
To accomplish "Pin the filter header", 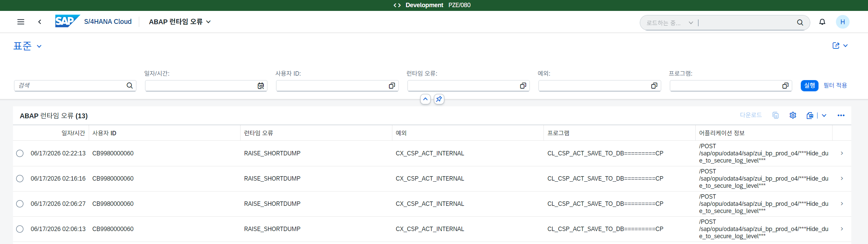I will tap(439, 99).
